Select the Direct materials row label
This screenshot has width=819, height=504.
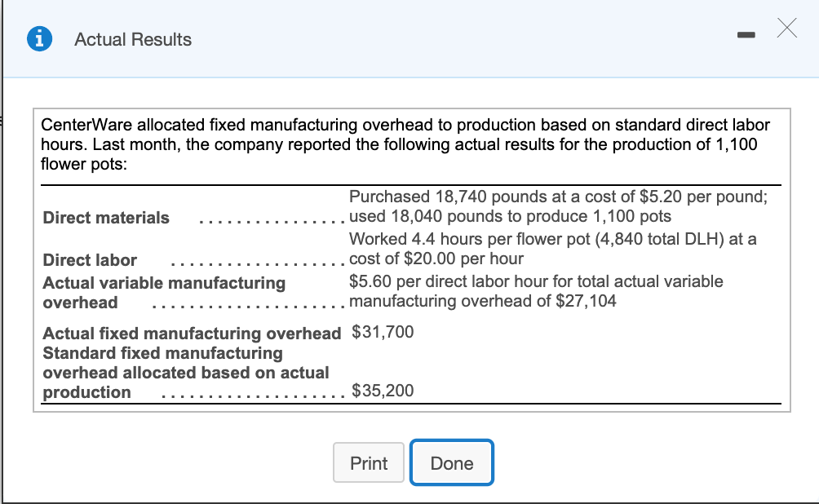(106, 218)
